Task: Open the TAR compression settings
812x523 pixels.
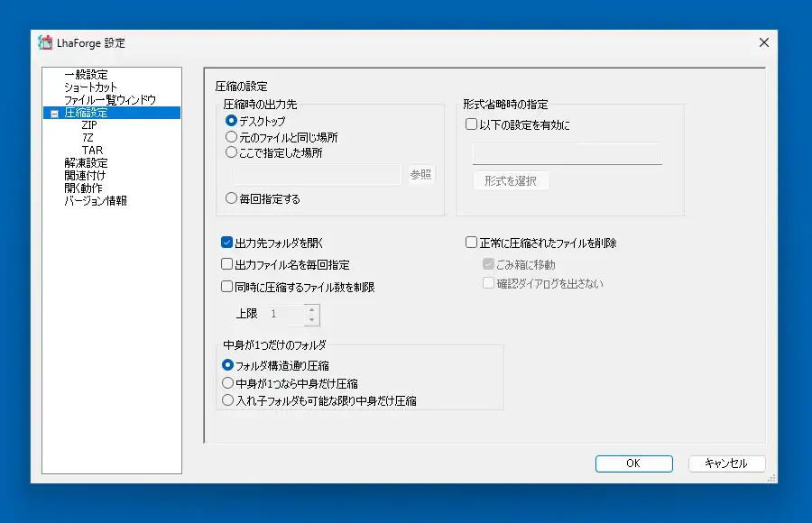Action: pos(92,151)
